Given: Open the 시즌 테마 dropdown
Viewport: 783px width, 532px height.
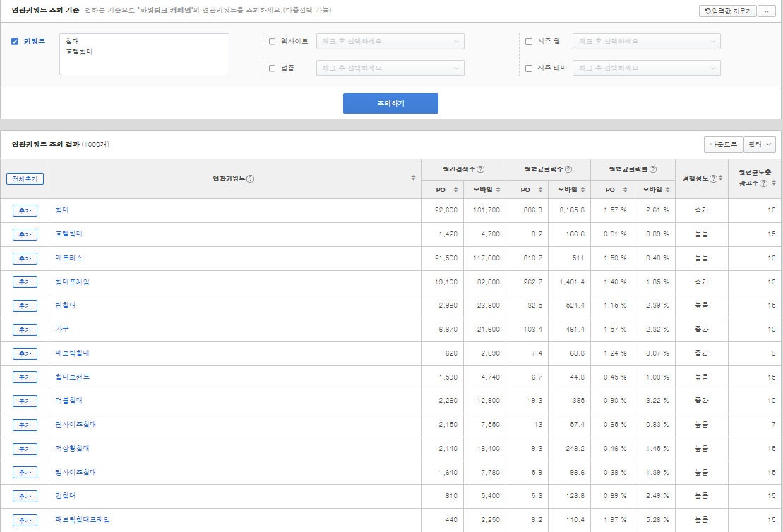Looking at the screenshot, I should pyautogui.click(x=647, y=68).
